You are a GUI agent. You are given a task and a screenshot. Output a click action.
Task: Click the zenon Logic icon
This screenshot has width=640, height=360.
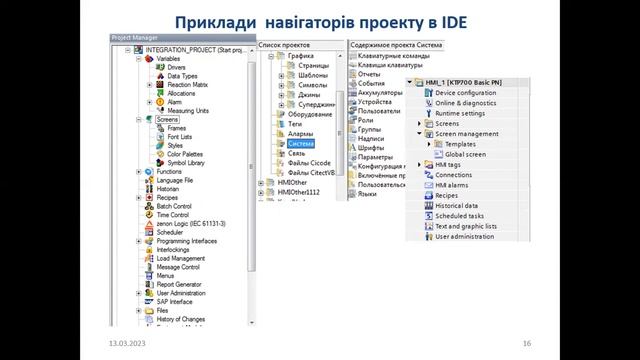[x=149, y=224]
